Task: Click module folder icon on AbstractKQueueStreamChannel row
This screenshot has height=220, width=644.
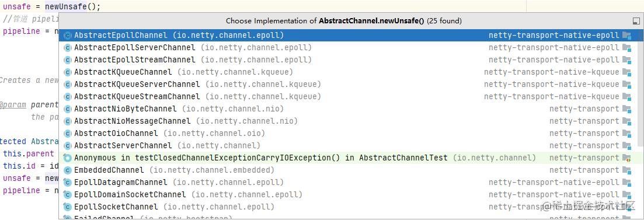Action: pos(626,97)
